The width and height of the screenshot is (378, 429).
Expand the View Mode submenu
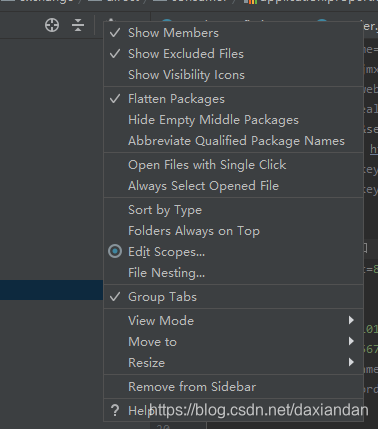233,321
